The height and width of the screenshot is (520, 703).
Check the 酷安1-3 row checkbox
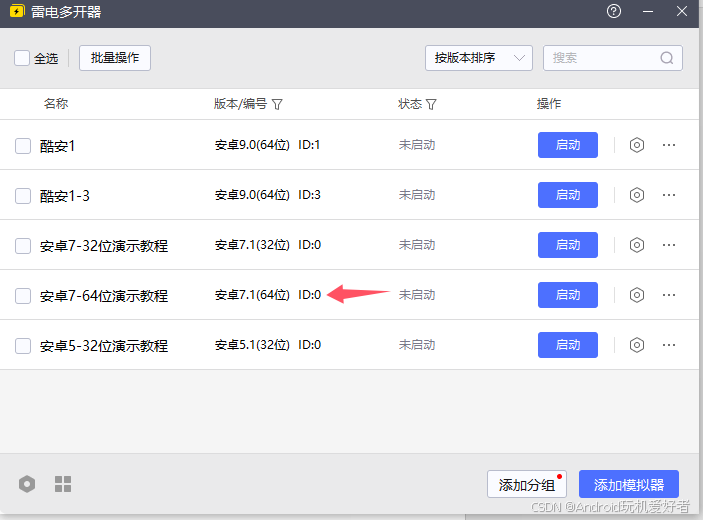tap(23, 196)
